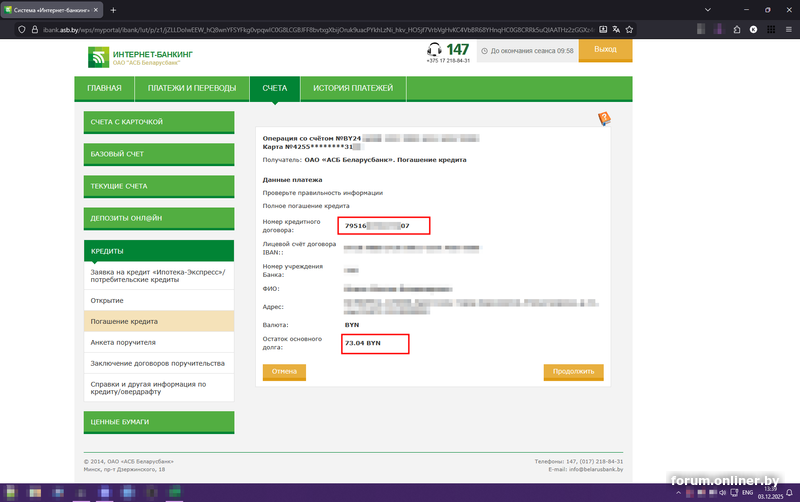Toggle reader view icon in address bar
The width and height of the screenshot is (800, 502).
(x=603, y=30)
